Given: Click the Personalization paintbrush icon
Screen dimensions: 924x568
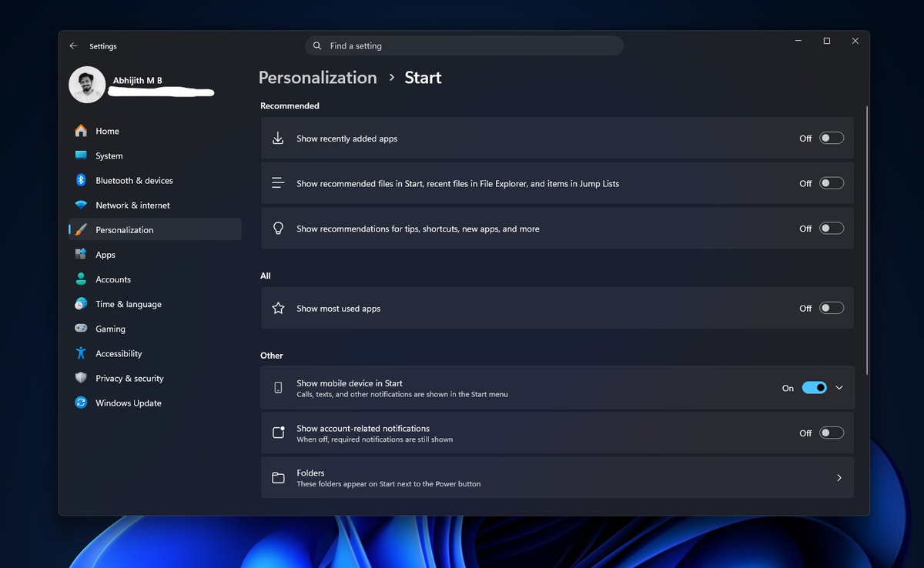Looking at the screenshot, I should (x=81, y=229).
